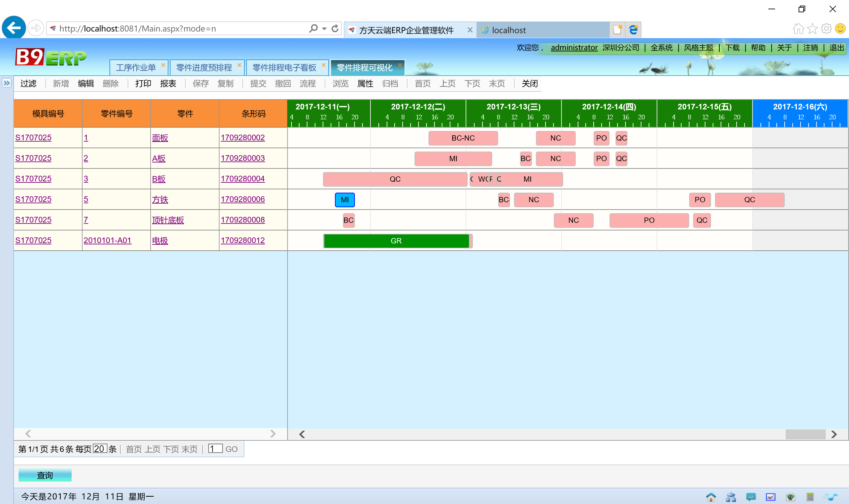Viewport: 849px width, 504px height.
Task: Close the 方天云端ERP browser tab
Action: pyautogui.click(x=470, y=30)
